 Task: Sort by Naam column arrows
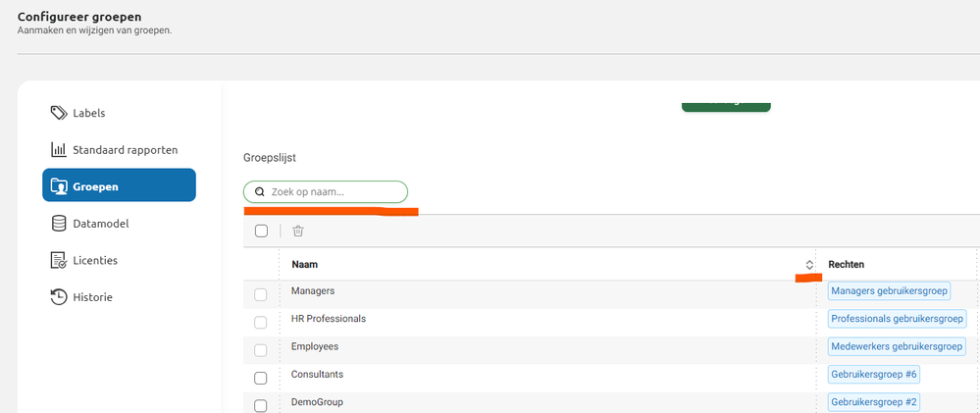(809, 265)
